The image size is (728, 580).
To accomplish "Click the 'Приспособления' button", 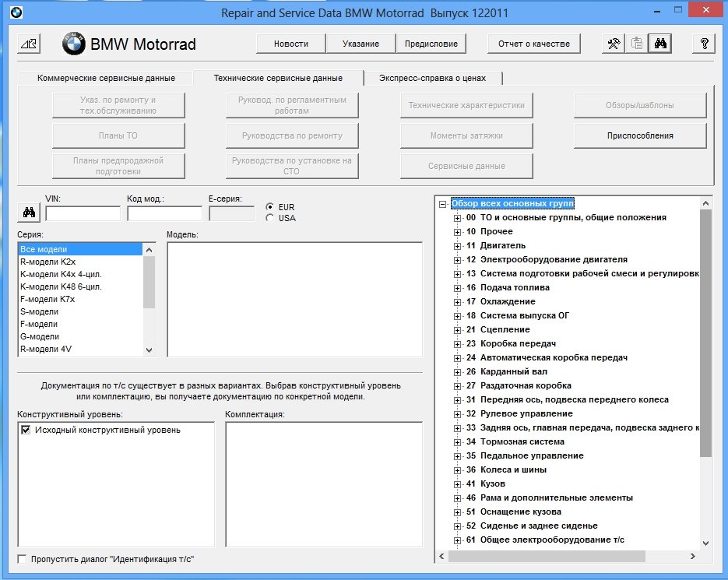I will tap(640, 135).
